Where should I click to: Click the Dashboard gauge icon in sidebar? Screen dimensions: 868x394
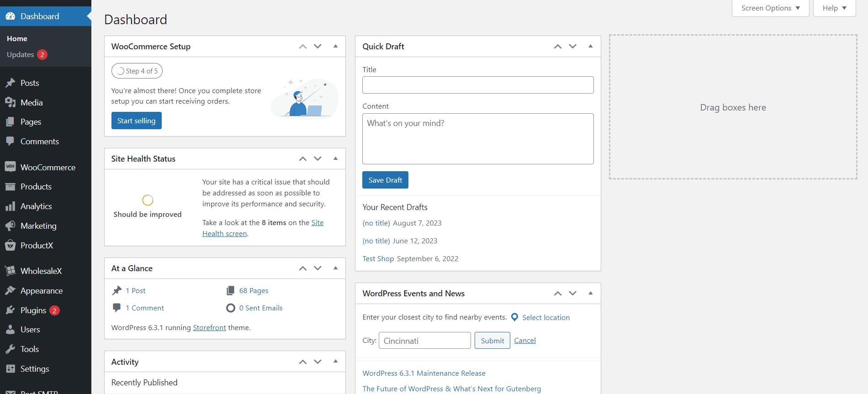click(11, 16)
